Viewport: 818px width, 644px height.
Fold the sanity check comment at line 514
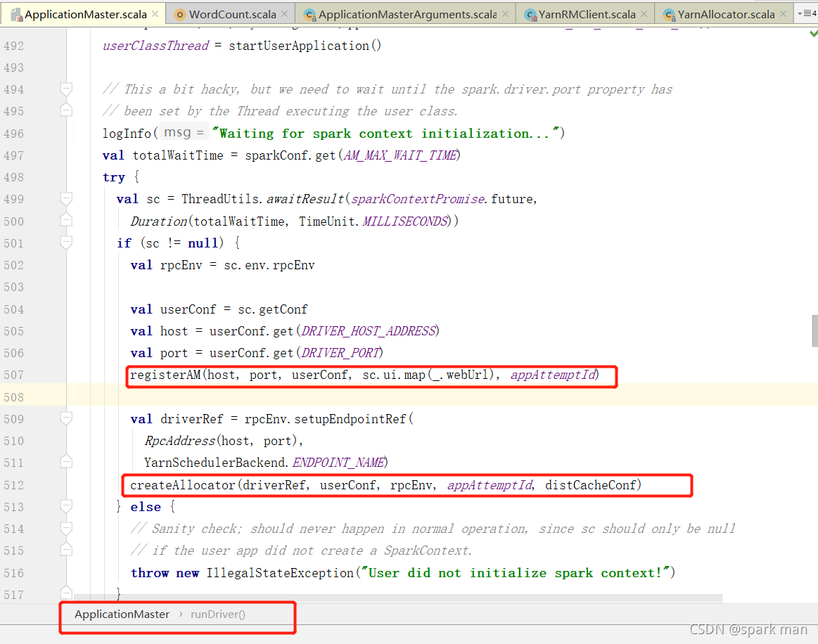[66, 529]
